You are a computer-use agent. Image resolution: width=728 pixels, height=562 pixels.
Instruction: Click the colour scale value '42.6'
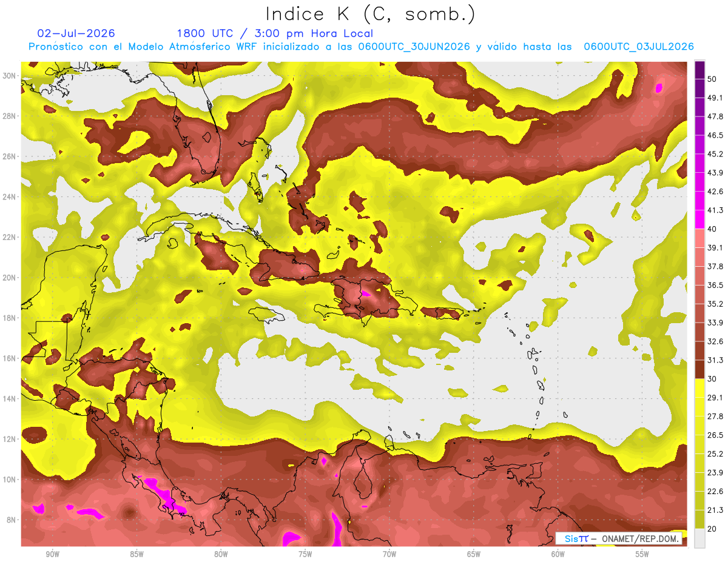715,192
